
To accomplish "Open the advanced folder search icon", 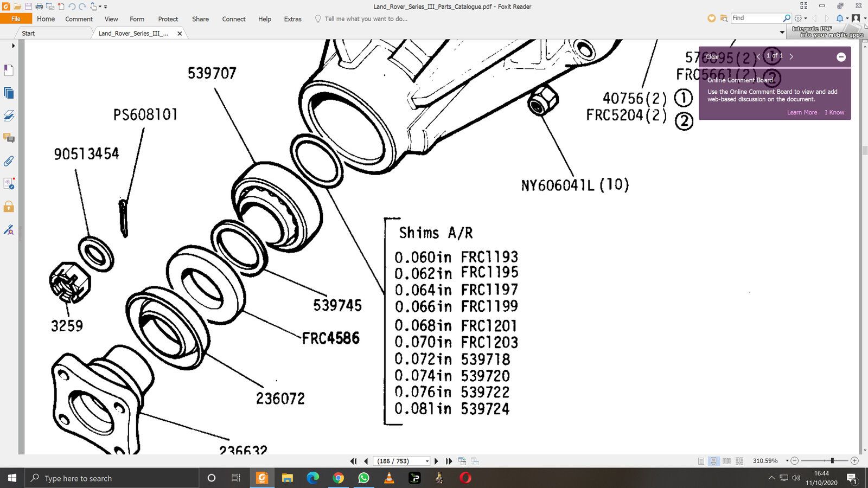I will (723, 18).
